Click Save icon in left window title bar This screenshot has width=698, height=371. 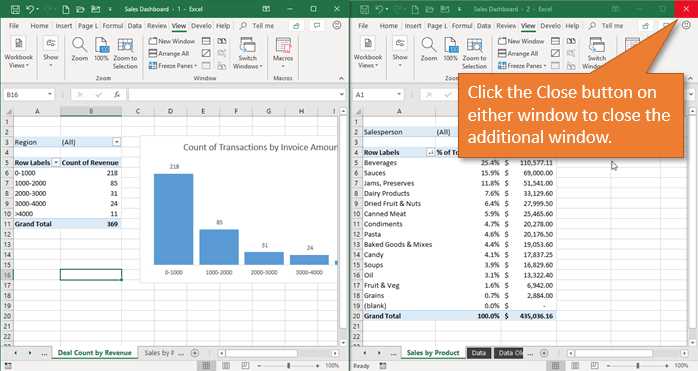tap(15, 9)
